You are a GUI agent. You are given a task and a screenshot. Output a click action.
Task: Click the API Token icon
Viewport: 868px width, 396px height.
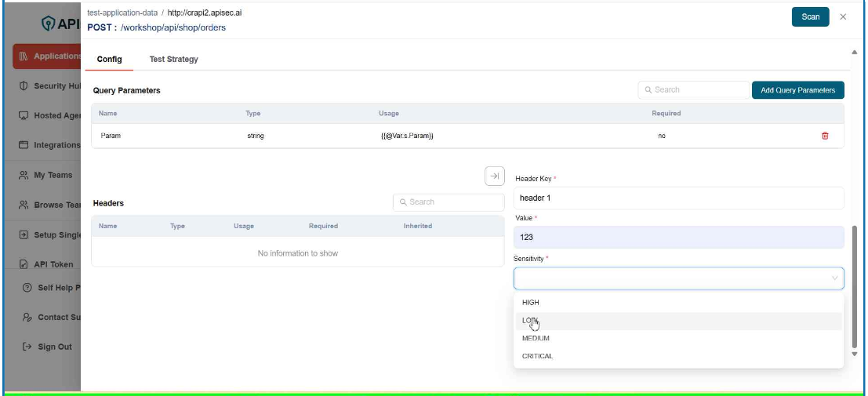pos(24,264)
